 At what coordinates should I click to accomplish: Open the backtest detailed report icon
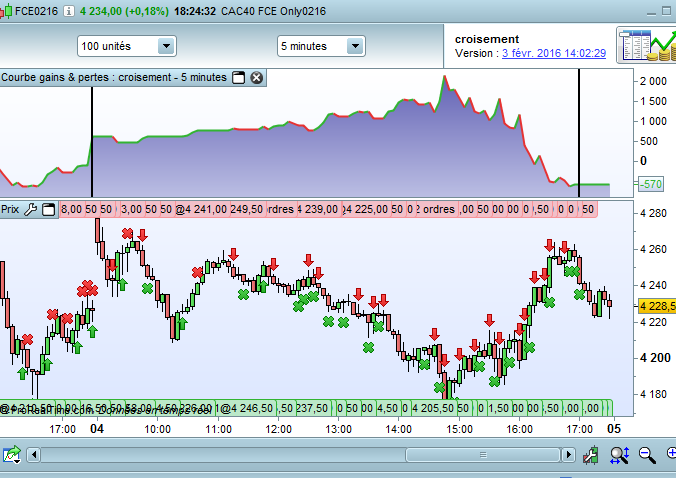click(x=645, y=44)
